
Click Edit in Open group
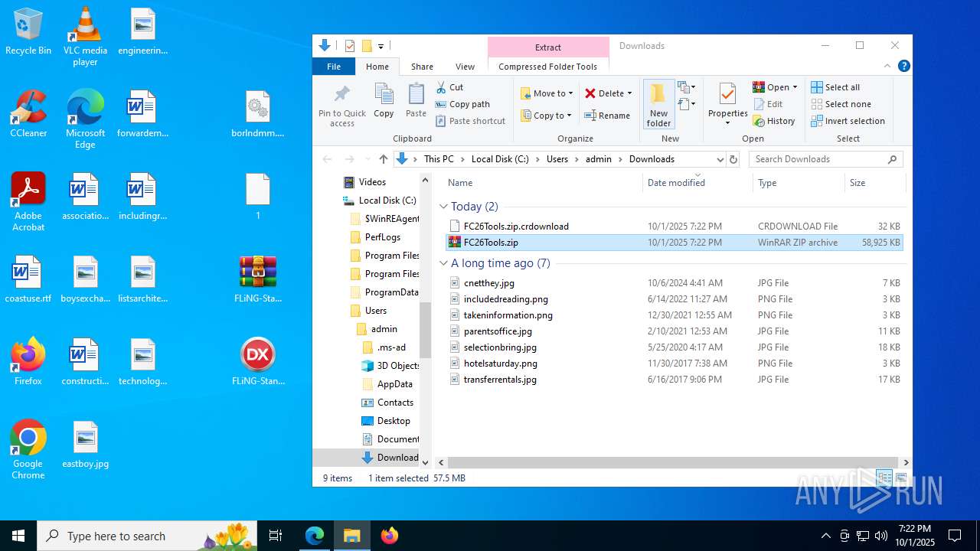[x=768, y=104]
